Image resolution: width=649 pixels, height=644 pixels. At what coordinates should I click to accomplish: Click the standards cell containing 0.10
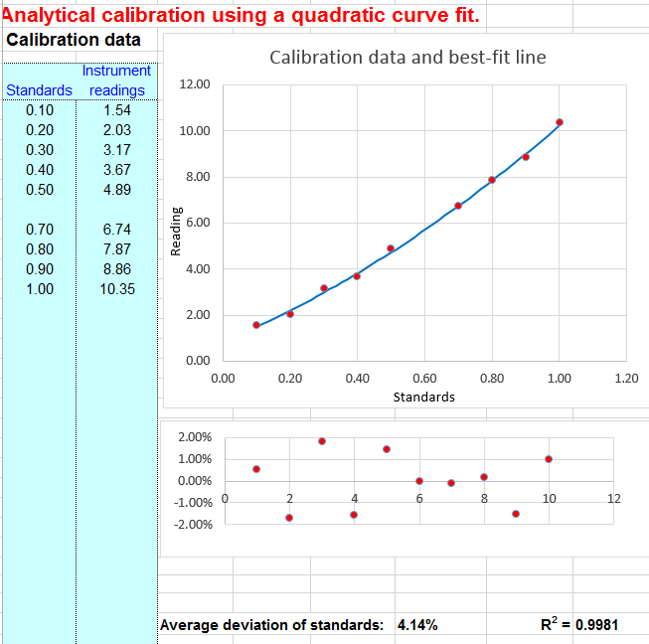[39, 110]
